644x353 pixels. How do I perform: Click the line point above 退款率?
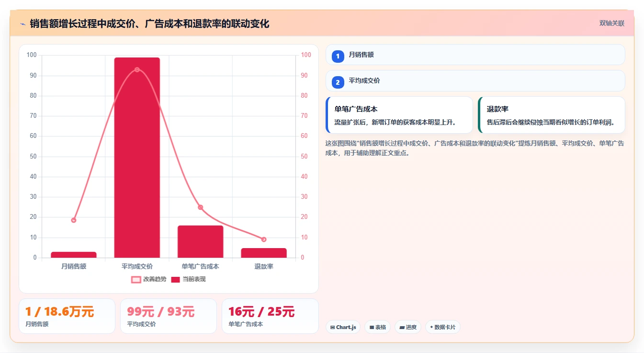click(x=264, y=239)
